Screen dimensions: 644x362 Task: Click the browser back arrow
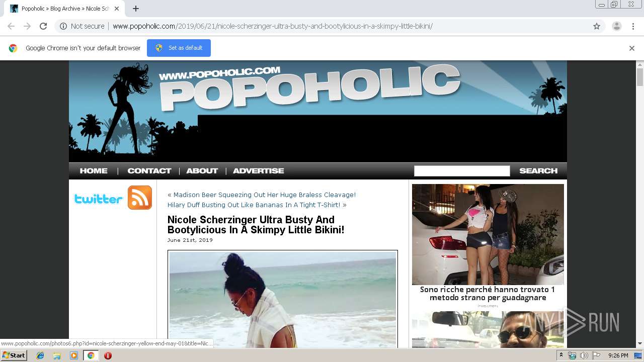coord(11,26)
